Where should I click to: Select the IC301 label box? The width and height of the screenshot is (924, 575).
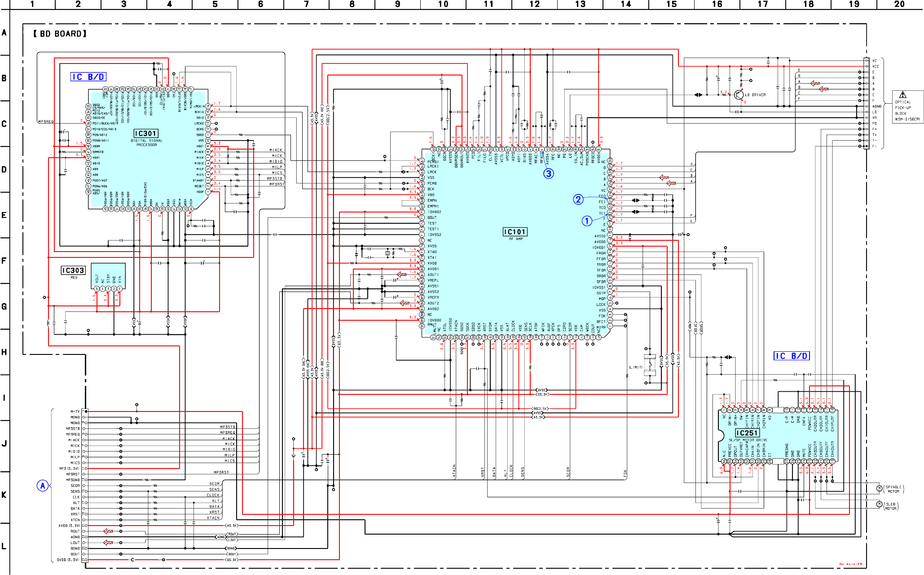pos(146,133)
